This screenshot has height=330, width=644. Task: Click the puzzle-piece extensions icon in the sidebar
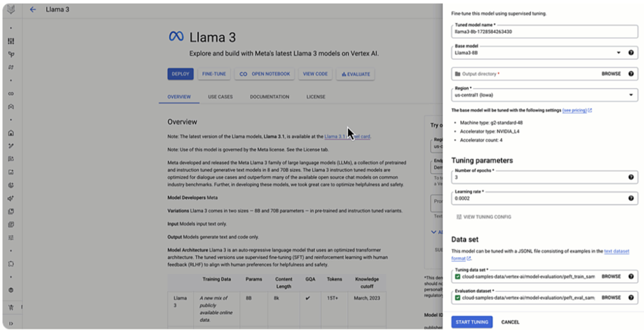tap(11, 264)
